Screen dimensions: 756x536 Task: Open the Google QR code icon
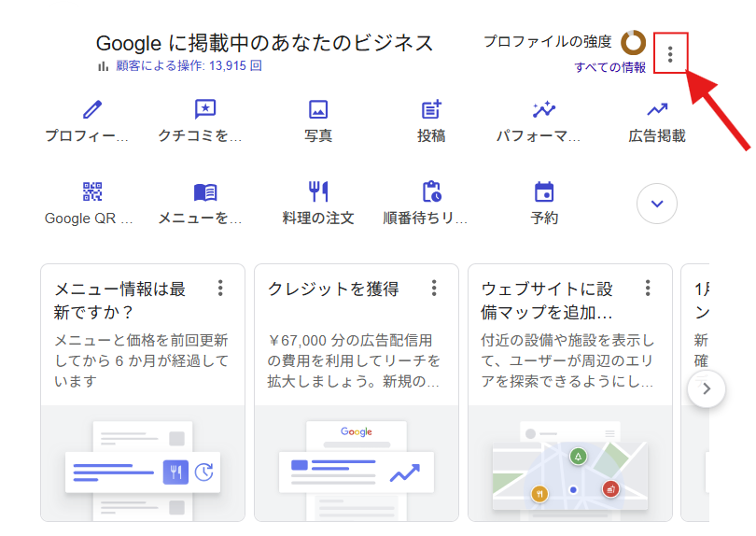pyautogui.click(x=91, y=192)
